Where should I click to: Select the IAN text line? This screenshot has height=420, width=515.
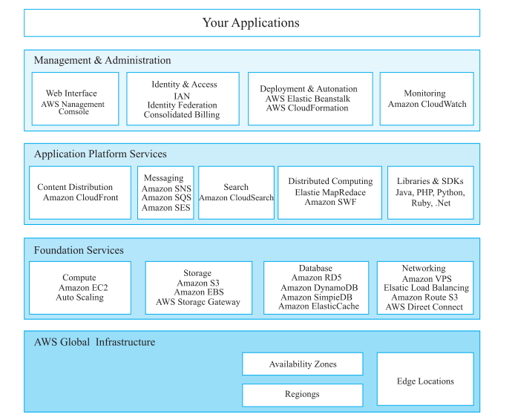tap(182, 96)
